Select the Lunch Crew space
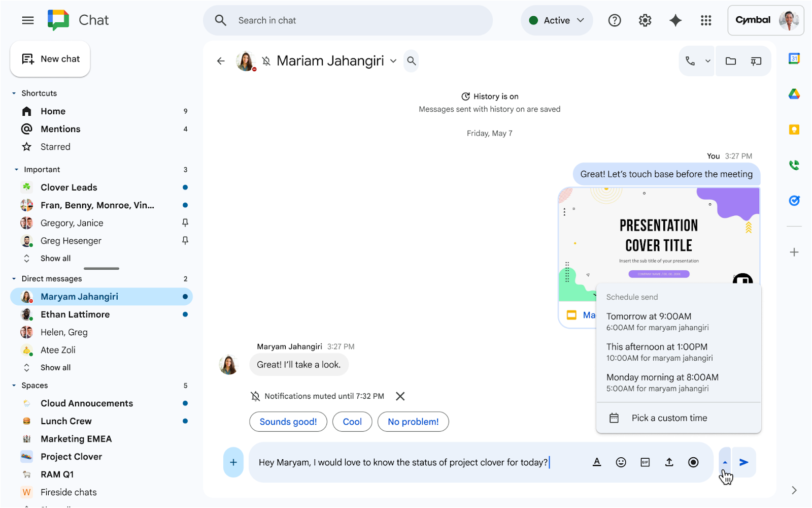 65,421
